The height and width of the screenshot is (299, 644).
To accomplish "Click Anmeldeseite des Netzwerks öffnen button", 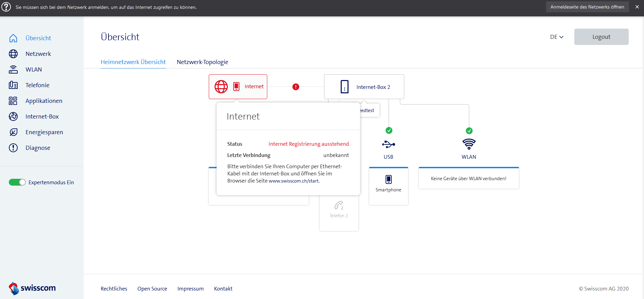I will coord(587,7).
